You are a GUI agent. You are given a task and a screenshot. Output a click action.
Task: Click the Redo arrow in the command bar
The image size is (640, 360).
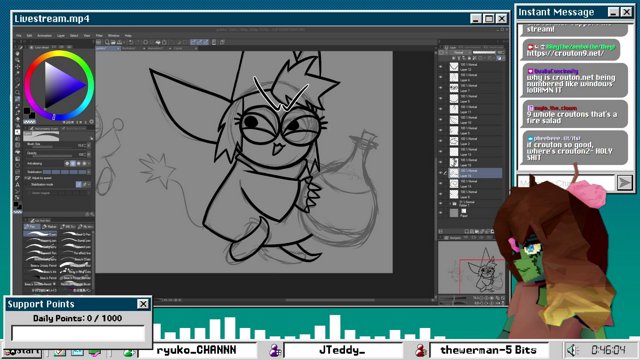coord(138,42)
